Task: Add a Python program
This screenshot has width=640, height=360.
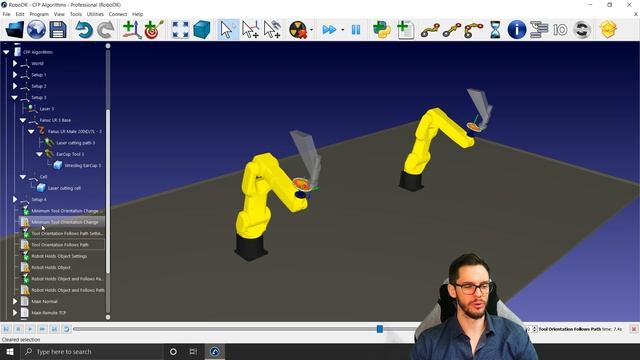Action: 382,30
